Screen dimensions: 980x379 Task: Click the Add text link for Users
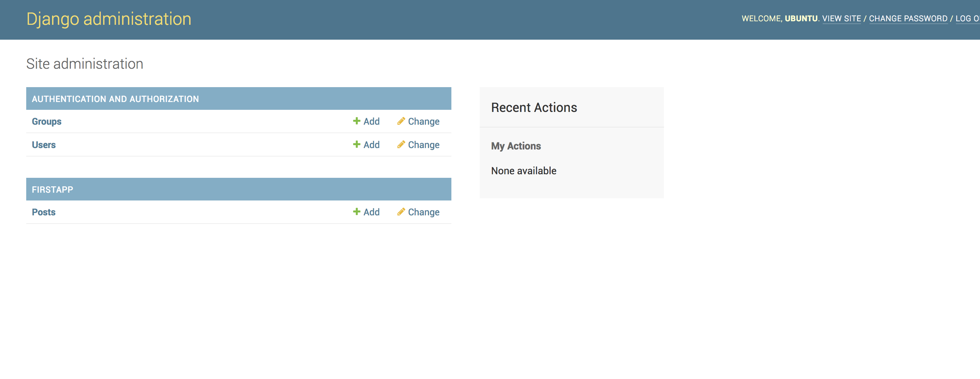(371, 145)
